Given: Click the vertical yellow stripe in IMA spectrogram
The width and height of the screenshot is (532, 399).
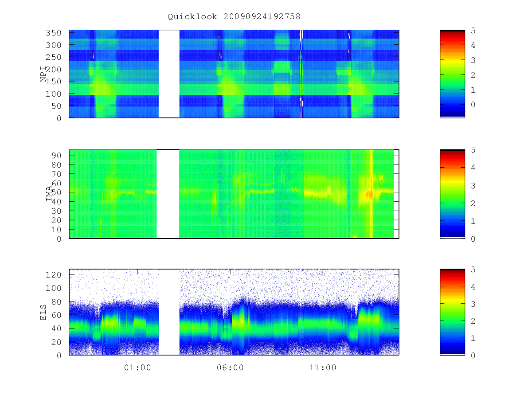Looking at the screenshot, I should point(372,194).
